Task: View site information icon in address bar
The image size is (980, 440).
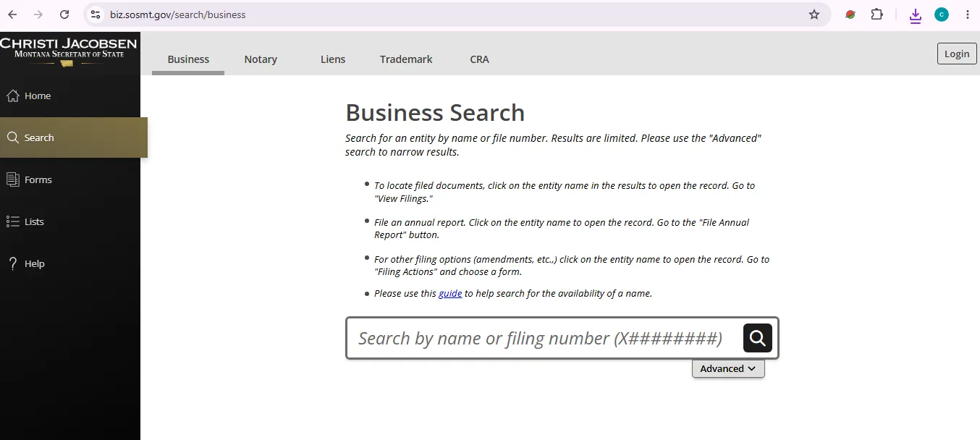Action: [96, 14]
